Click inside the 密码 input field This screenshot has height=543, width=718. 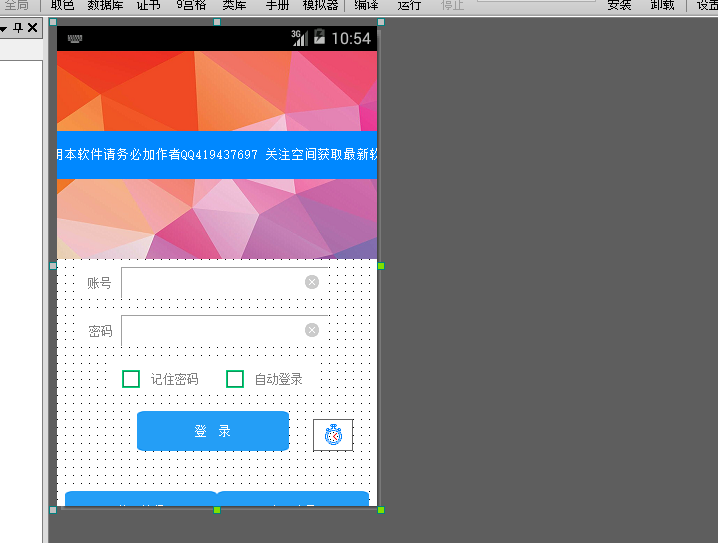click(212, 331)
